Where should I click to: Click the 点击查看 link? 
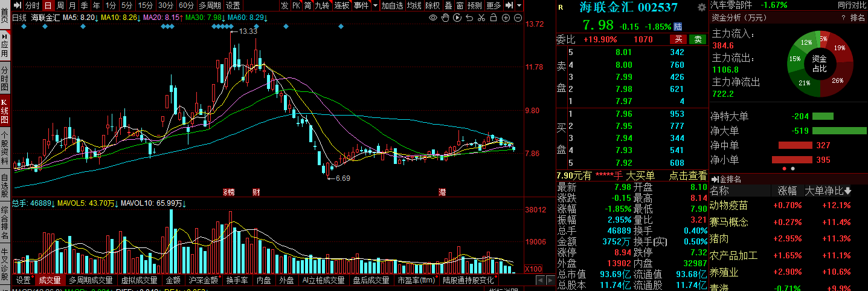[x=687, y=175]
